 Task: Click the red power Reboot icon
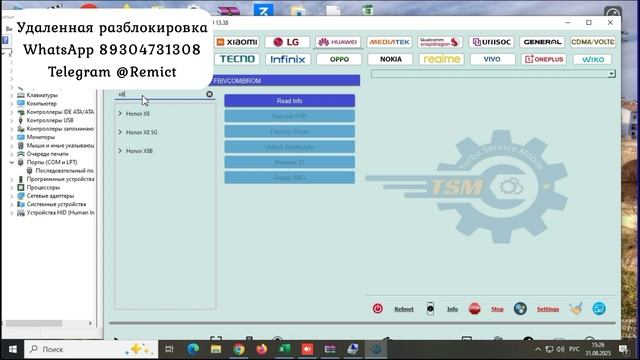click(x=378, y=309)
